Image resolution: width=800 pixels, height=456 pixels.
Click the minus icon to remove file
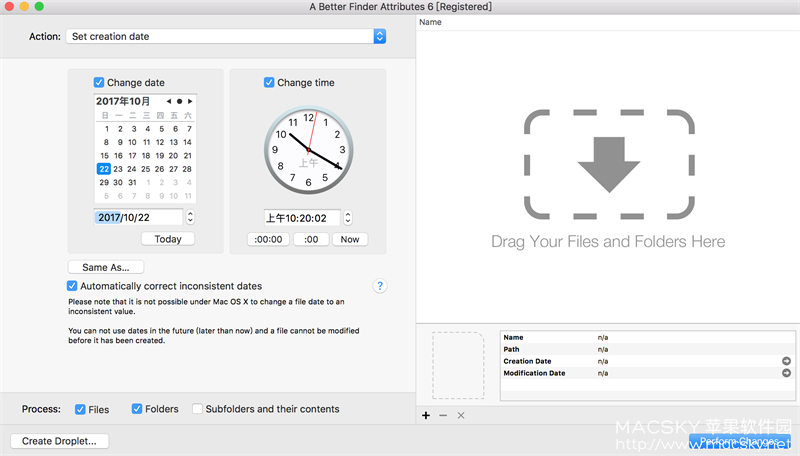pos(443,415)
